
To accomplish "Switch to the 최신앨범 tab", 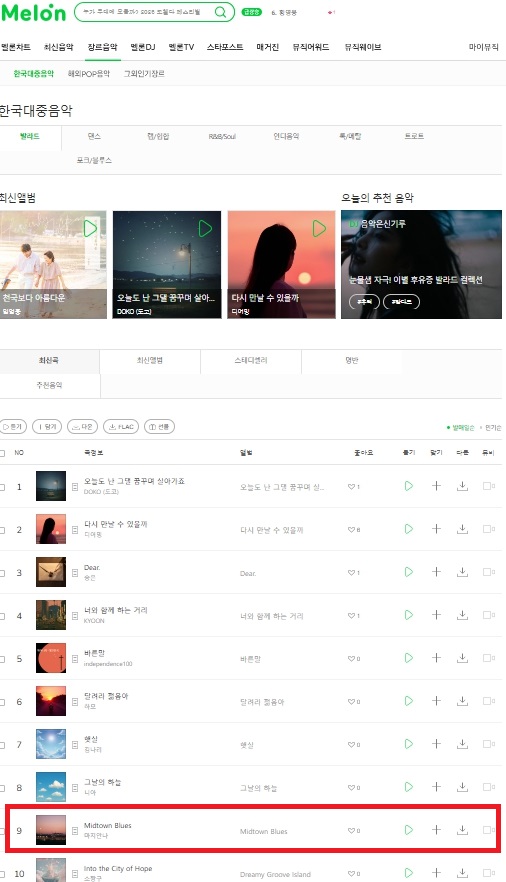I will (150, 360).
